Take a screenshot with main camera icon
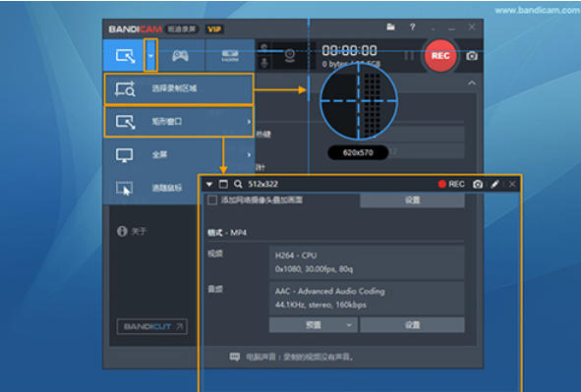This screenshot has height=392, width=581. [472, 56]
